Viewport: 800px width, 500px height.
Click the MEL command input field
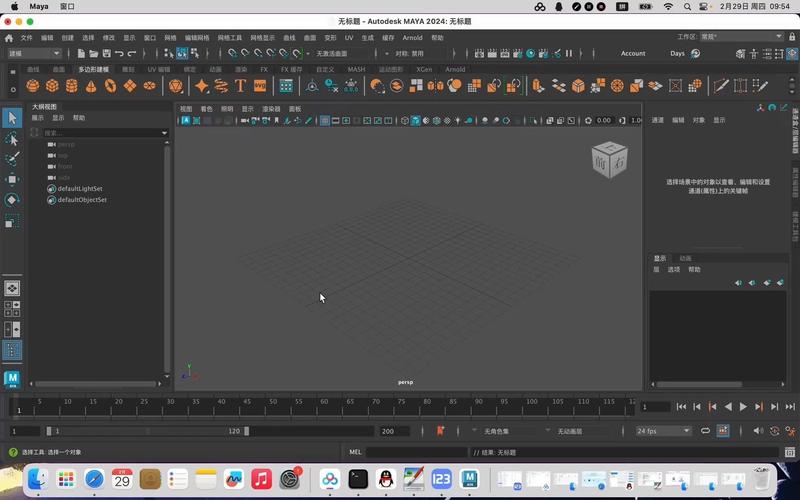[415, 453]
